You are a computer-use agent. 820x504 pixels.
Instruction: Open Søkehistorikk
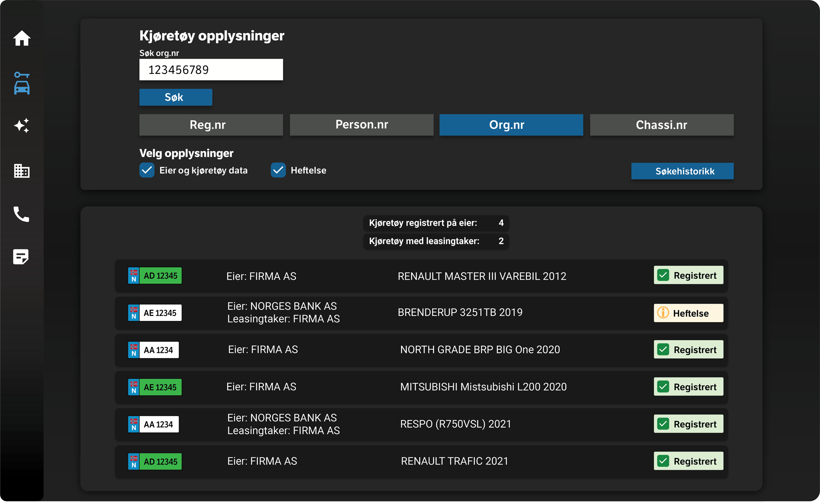[682, 171]
